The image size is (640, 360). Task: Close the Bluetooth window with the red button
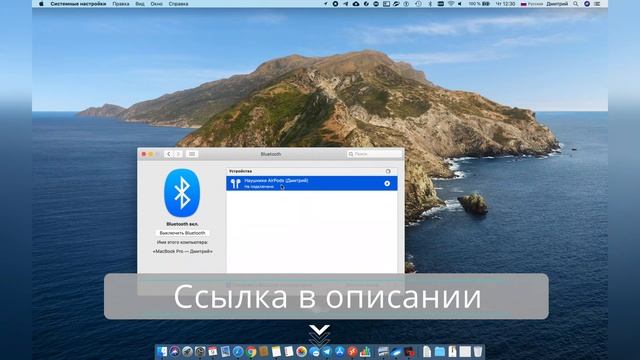click(144, 154)
